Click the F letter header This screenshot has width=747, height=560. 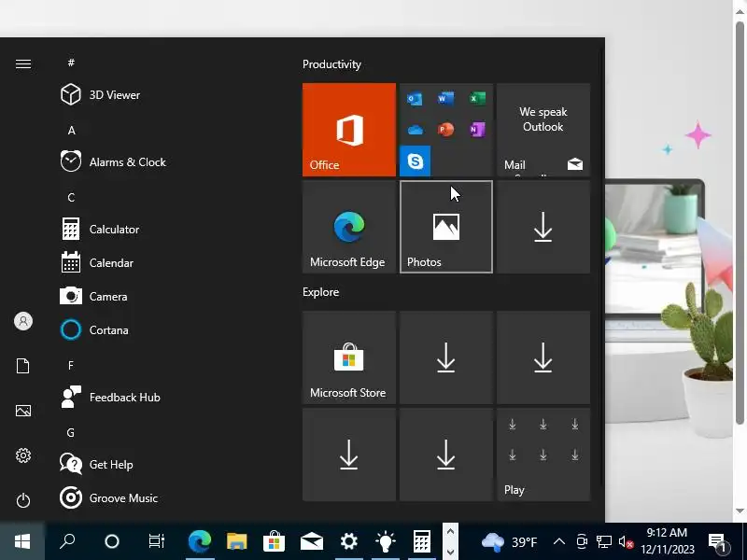(x=71, y=365)
